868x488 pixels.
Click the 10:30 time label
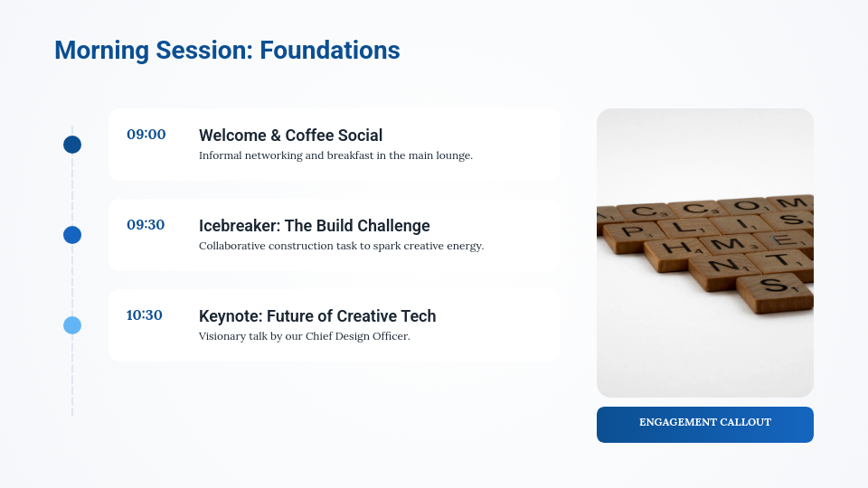[145, 315]
